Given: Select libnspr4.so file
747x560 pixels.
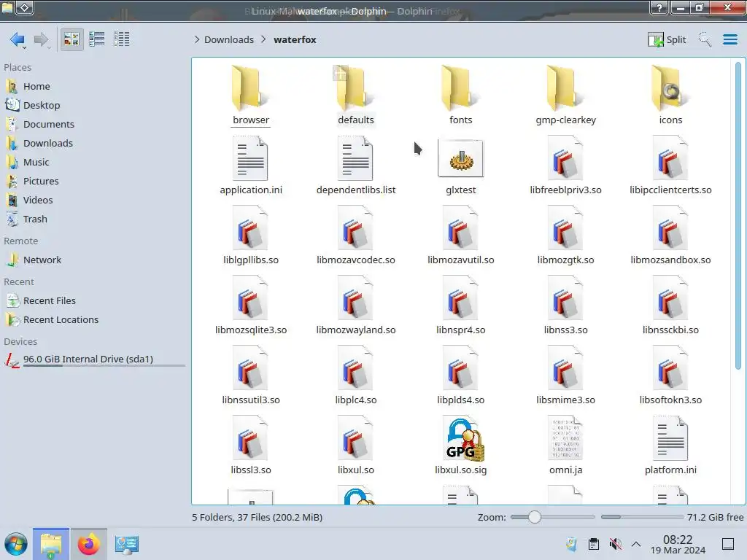Looking at the screenshot, I should pos(461,306).
